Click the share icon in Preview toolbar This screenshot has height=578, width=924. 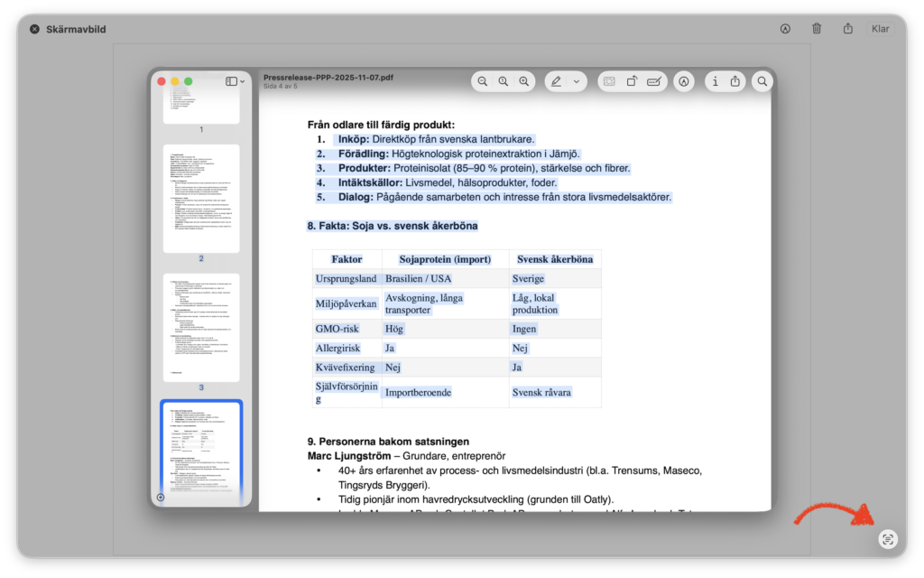click(x=735, y=81)
